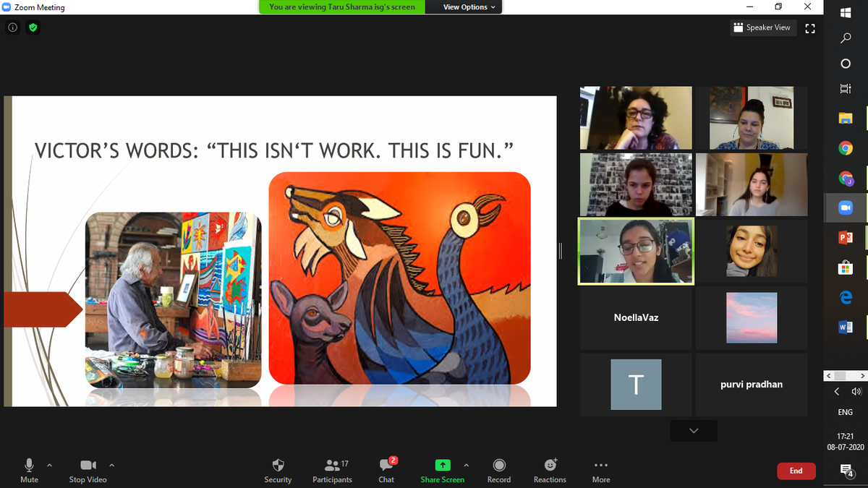Open Microsoft Word from taskbar
868x488 pixels.
coord(846,327)
